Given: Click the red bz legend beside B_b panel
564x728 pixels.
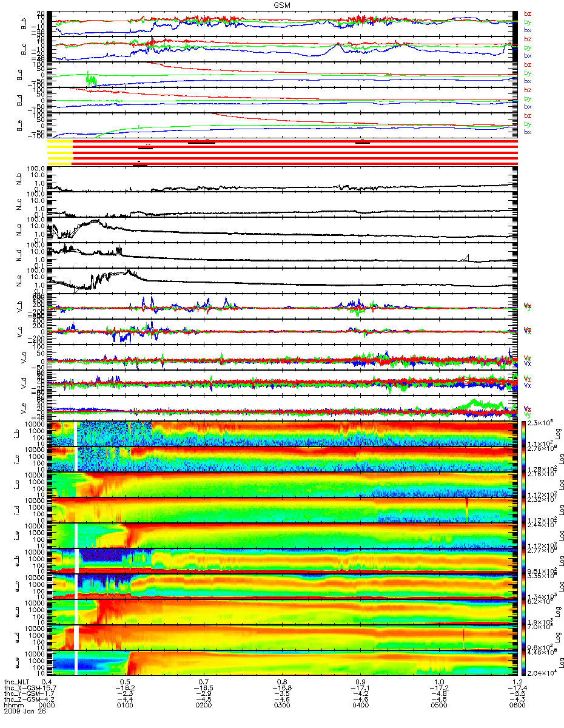Looking at the screenshot, I should tap(528, 14).
